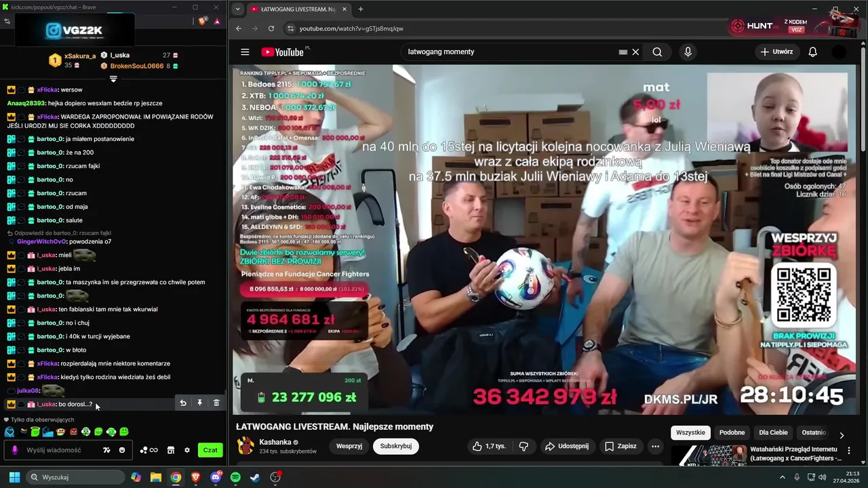Image resolution: width=868 pixels, height=488 pixels.
Task: Click the YouTube search magnifier button
Action: (x=657, y=52)
